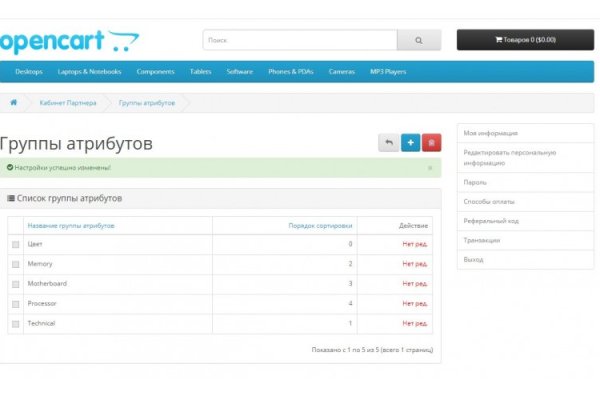Click the red delete trash button

[431, 143]
